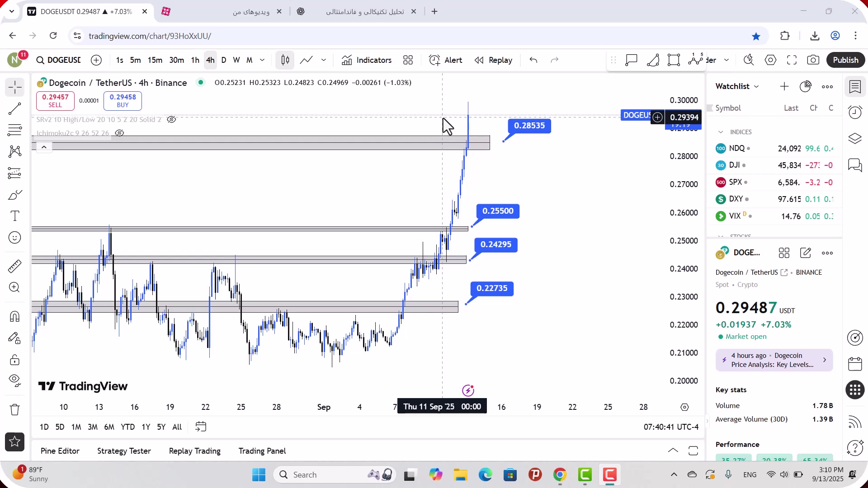Open the object tree layers panel
868x488 pixels.
[x=855, y=138]
